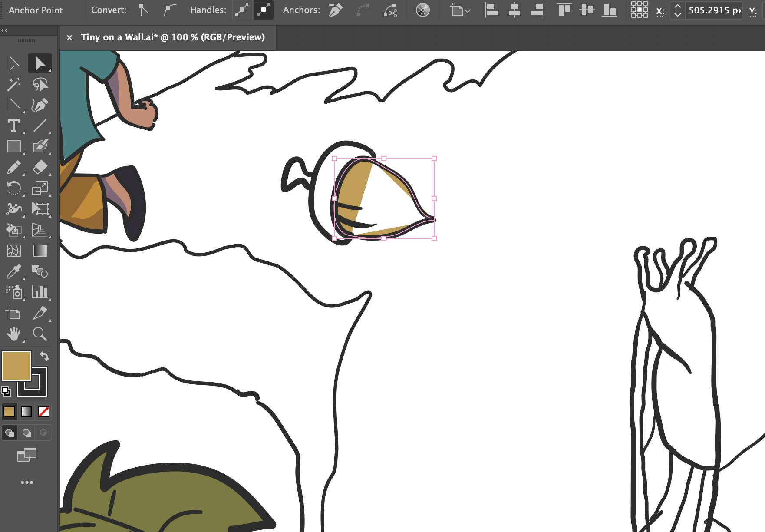Select the Eraser tool
The width and height of the screenshot is (765, 532).
pyautogui.click(x=40, y=167)
